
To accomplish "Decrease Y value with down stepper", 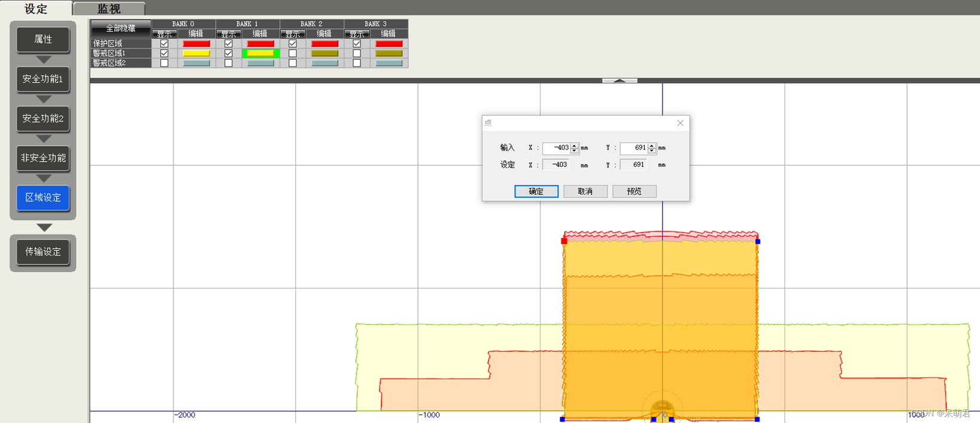I will point(652,151).
